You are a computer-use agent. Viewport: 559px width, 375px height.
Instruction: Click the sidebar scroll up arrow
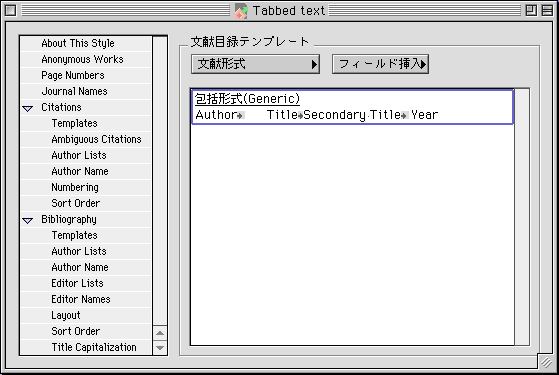(x=160, y=333)
